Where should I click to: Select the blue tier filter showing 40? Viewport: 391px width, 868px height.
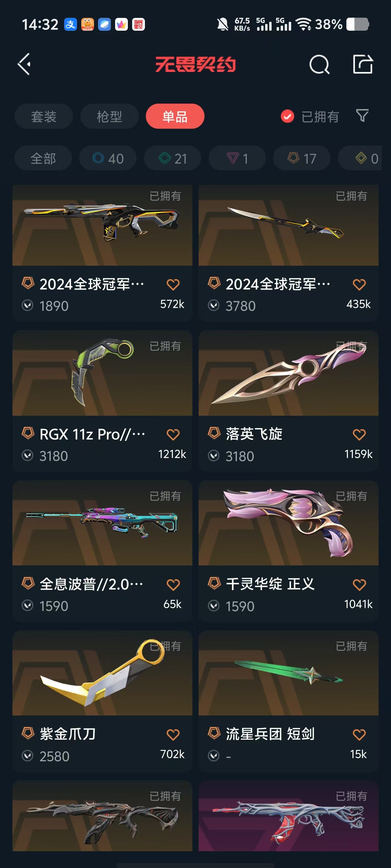pos(108,158)
